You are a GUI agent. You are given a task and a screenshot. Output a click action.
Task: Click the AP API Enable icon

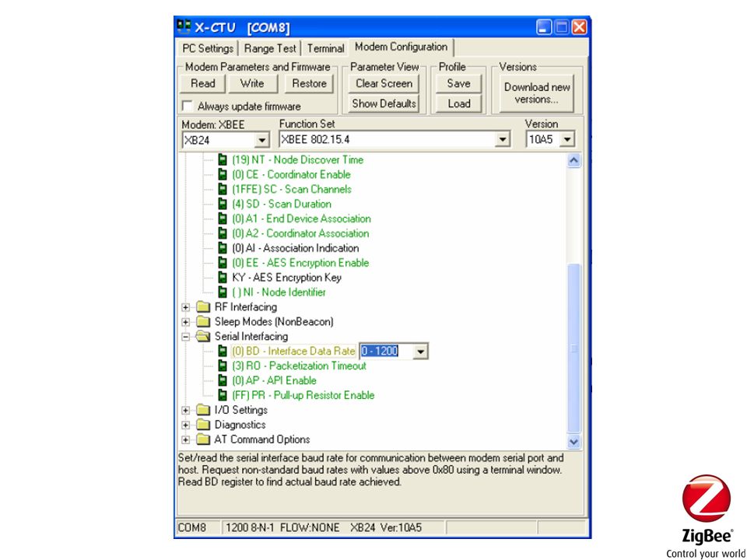tap(223, 381)
